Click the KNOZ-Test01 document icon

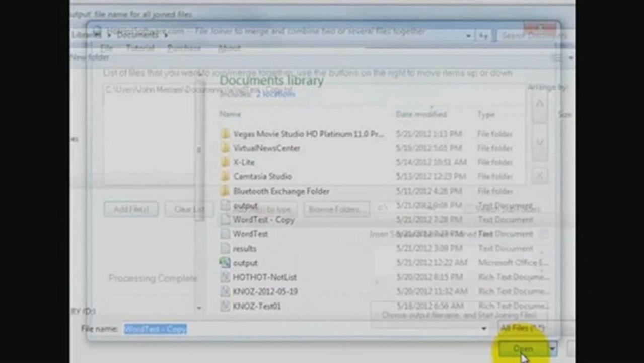(x=225, y=306)
